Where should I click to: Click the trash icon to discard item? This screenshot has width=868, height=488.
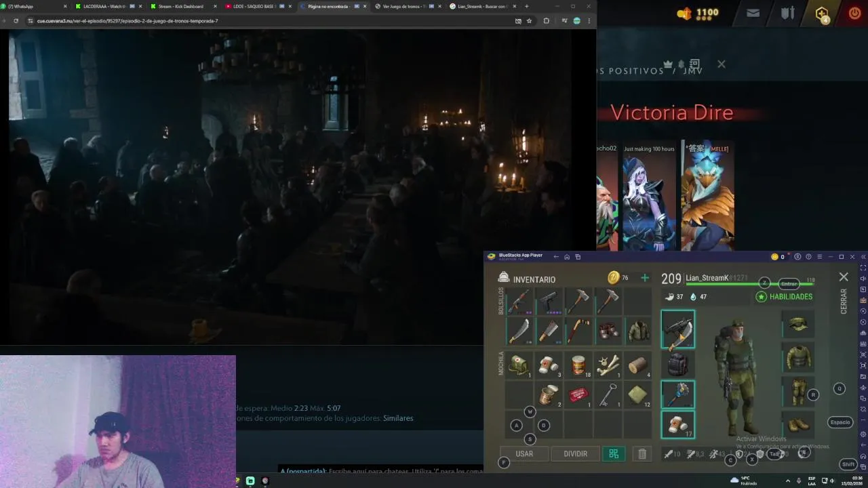pyautogui.click(x=642, y=454)
